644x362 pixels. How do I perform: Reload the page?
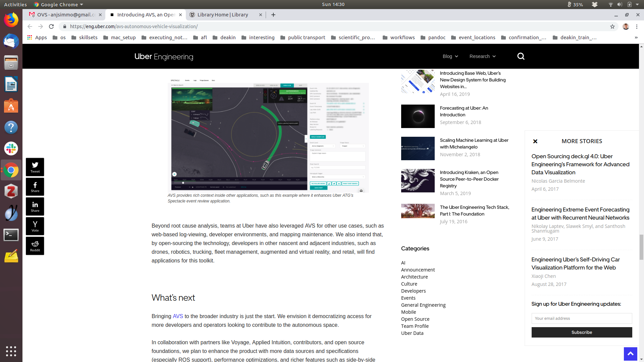click(x=51, y=26)
